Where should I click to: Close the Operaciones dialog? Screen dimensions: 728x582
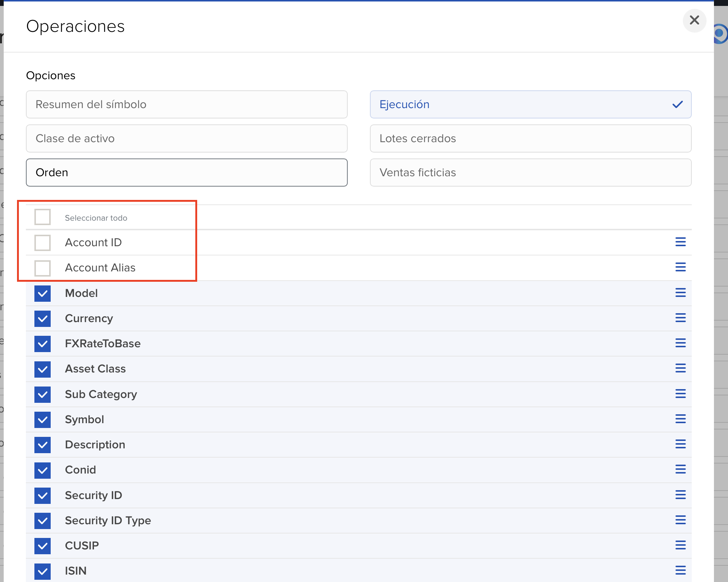tap(694, 21)
